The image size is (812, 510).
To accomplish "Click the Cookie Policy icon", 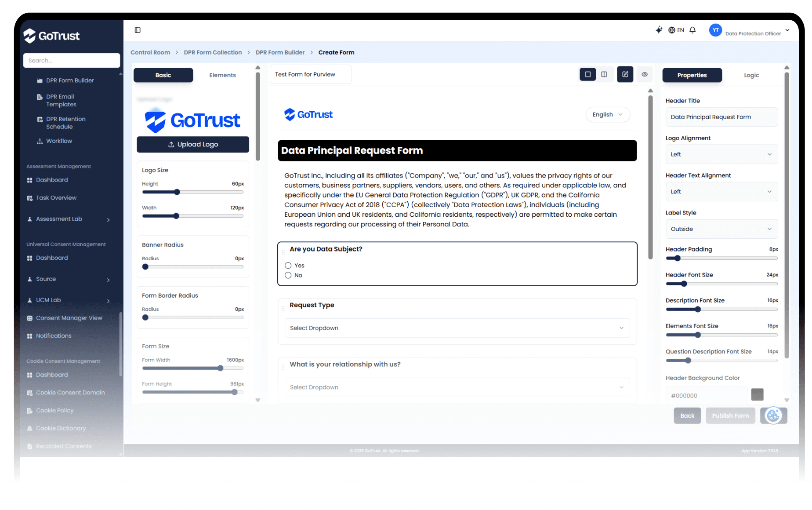I will 30,411.
